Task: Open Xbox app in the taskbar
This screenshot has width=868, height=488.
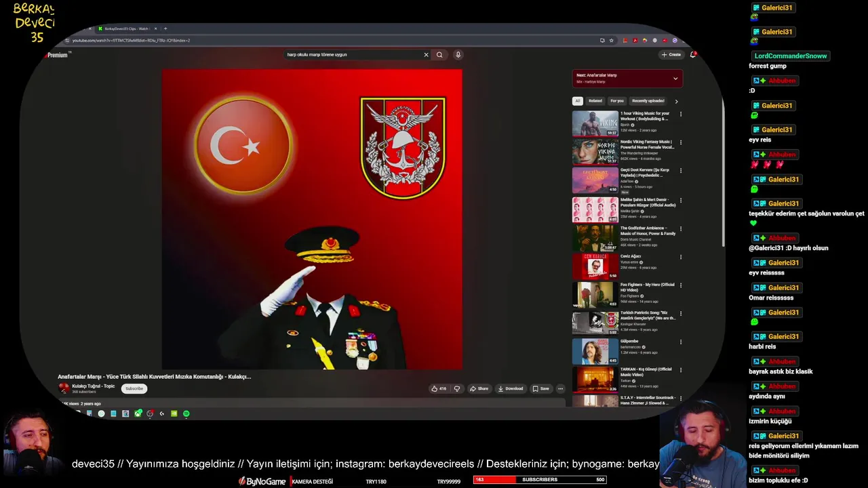Action: coord(138,413)
